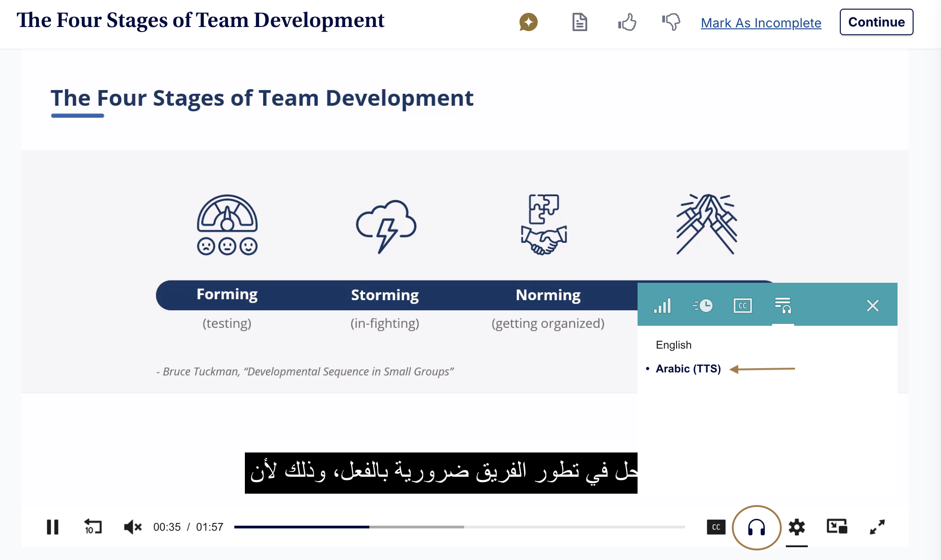941x560 pixels.
Task: Select Arabic (TTS) audio track
Action: pyautogui.click(x=688, y=369)
